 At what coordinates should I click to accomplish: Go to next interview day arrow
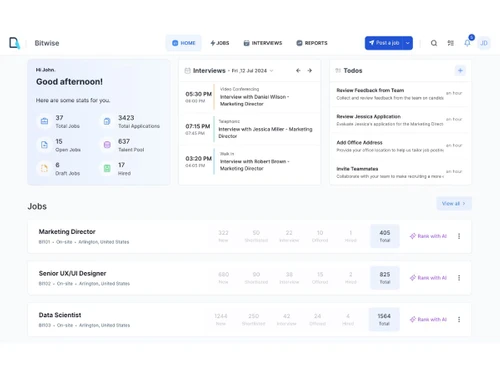pos(310,70)
